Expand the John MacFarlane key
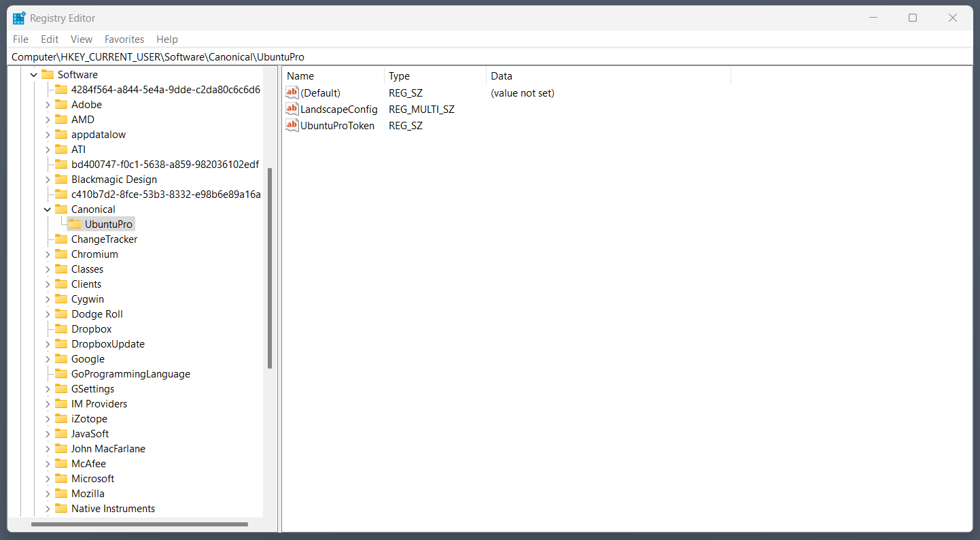980x540 pixels. click(48, 449)
